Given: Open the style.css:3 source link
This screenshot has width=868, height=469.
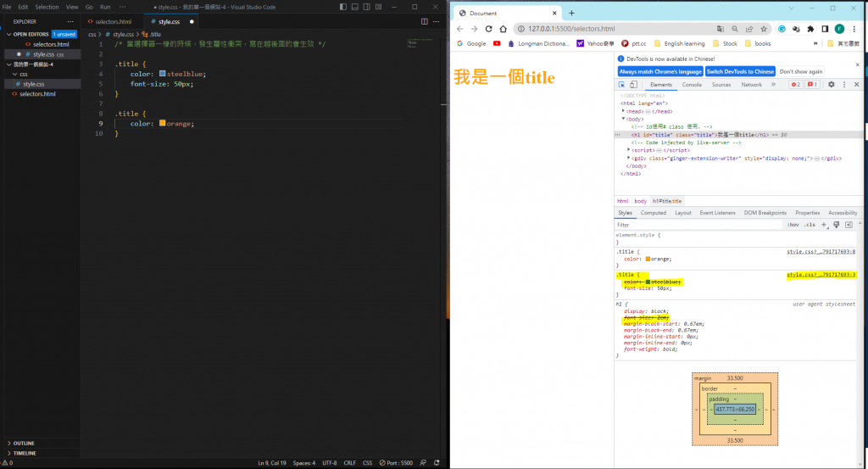Looking at the screenshot, I should tap(821, 275).
